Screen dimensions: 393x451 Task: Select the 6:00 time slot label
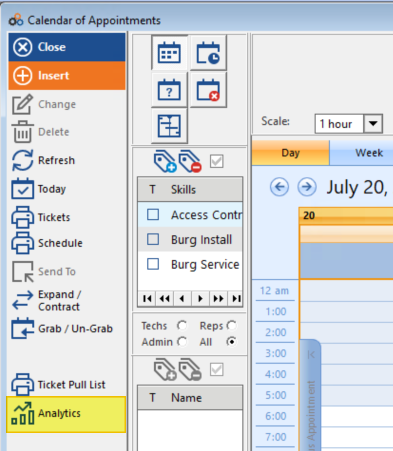(x=276, y=416)
